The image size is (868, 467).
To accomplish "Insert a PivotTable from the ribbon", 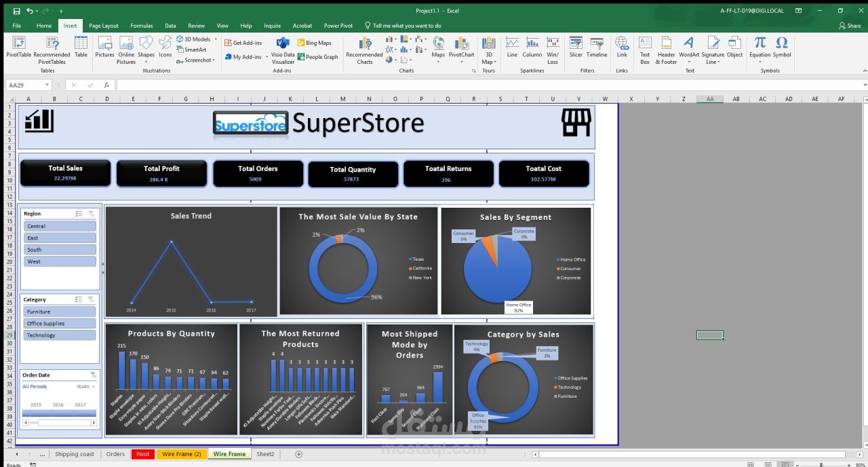I will coord(18,48).
